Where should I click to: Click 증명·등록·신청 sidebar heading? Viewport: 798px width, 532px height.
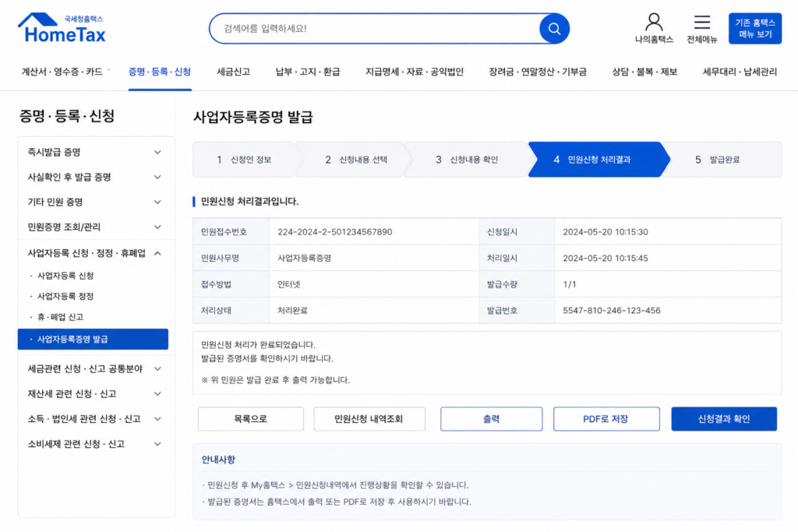point(67,117)
